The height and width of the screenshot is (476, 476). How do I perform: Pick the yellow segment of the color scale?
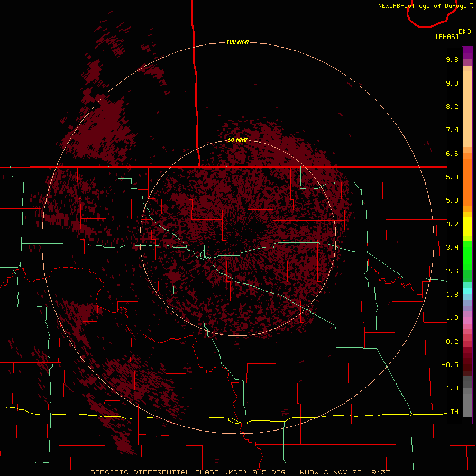pyautogui.click(x=467, y=226)
